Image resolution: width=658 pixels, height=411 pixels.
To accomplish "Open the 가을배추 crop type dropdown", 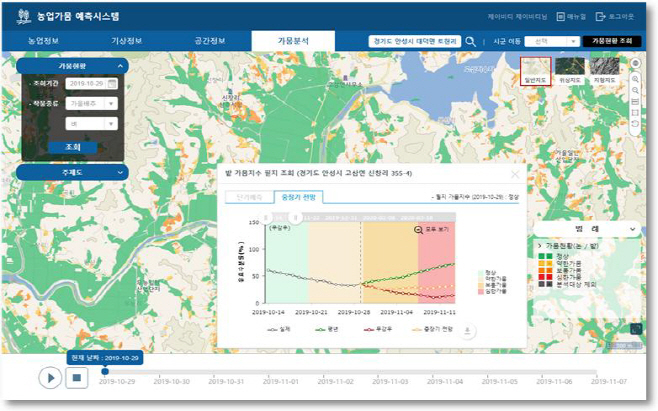I will [x=92, y=103].
